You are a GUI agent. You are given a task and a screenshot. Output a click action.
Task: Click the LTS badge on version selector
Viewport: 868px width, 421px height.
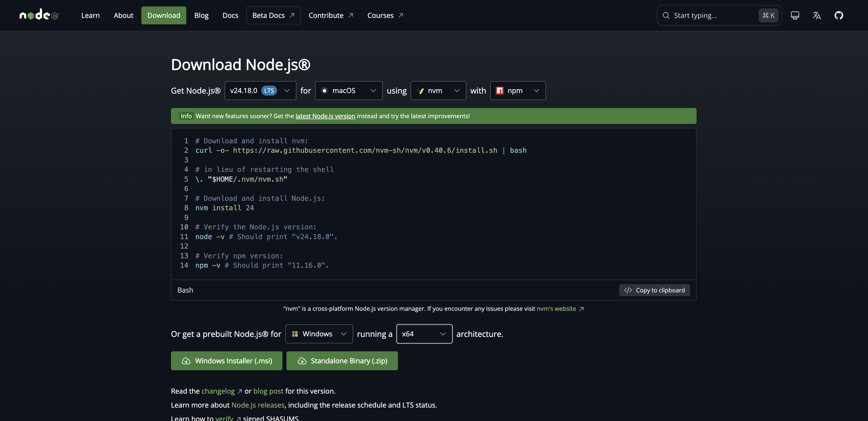point(269,91)
